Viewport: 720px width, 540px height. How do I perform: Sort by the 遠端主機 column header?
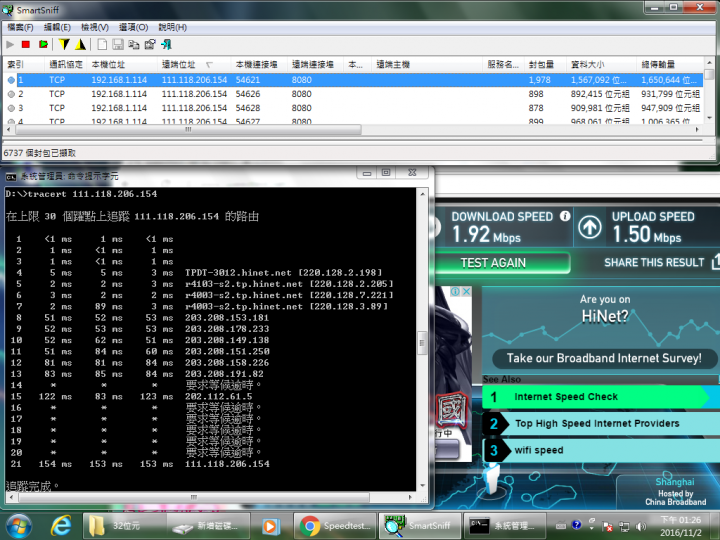427,64
